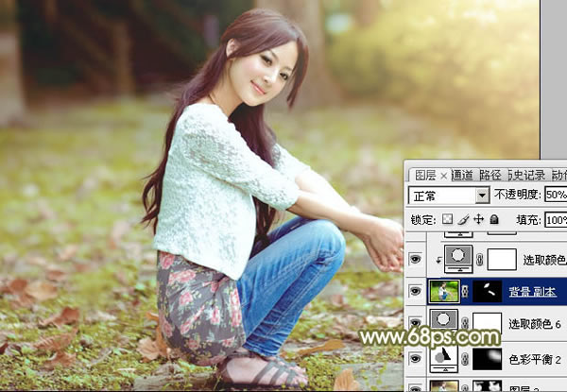The width and height of the screenshot is (567, 392).
Task: Click the lock transparent pixels icon
Action: click(x=447, y=219)
